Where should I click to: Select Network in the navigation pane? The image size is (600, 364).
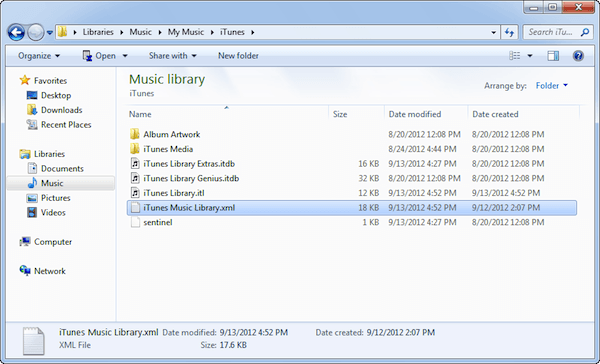[x=50, y=271]
